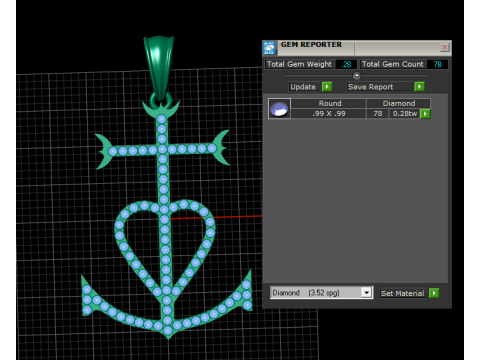Screen dimensions: 480x360
Task: Select the green pendant bail in viewport
Action: click(159, 68)
